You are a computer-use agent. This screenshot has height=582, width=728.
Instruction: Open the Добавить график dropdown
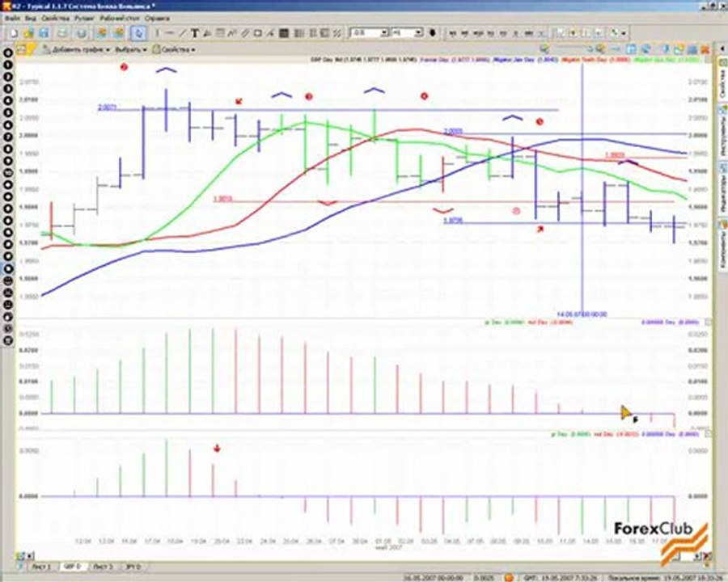tap(77, 49)
